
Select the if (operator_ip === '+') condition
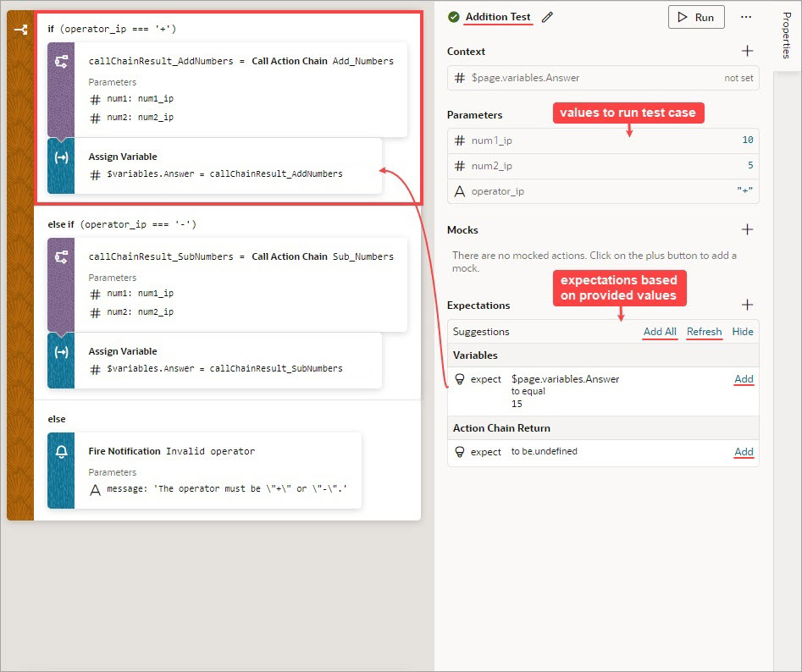pyautogui.click(x=112, y=29)
